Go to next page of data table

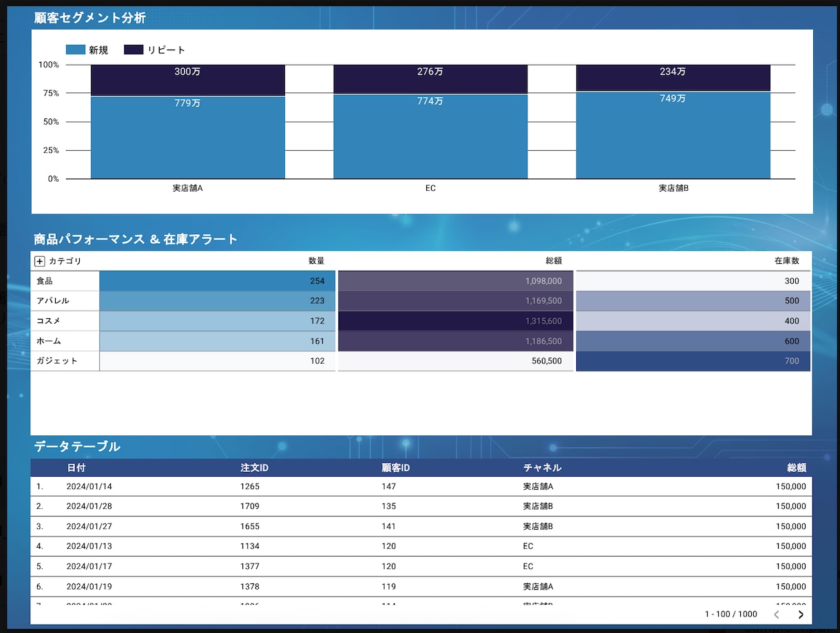(x=801, y=614)
